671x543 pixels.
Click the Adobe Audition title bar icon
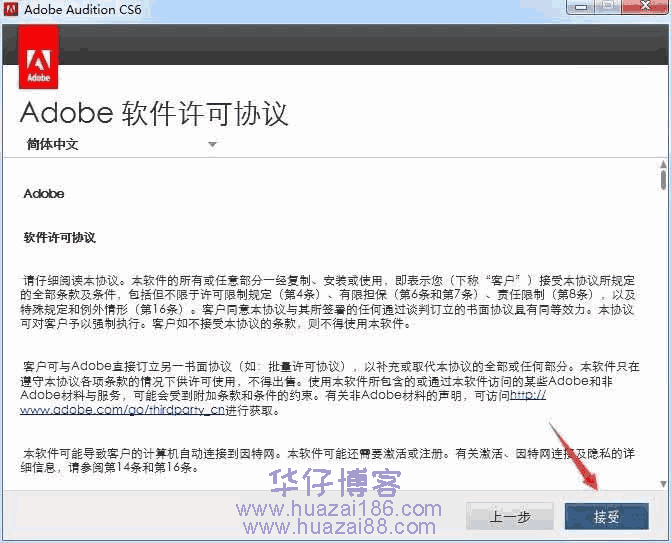click(x=10, y=9)
